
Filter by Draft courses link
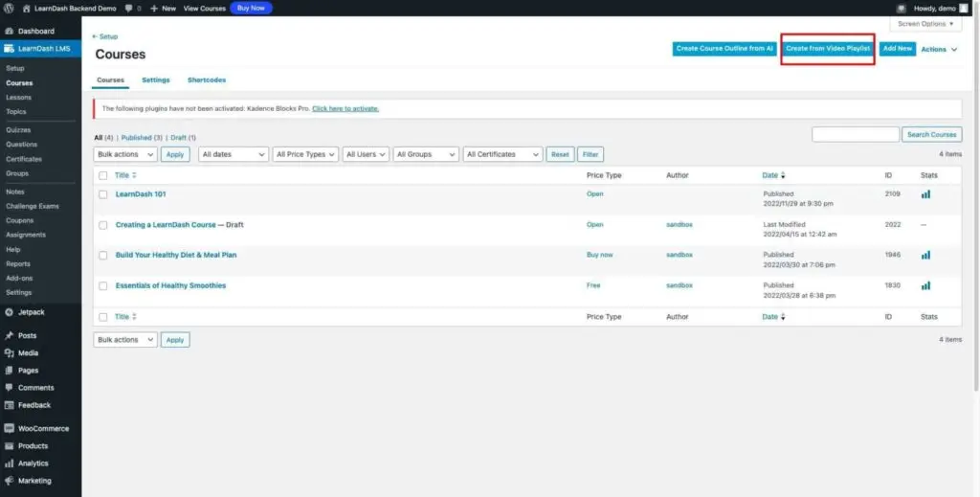pos(179,138)
